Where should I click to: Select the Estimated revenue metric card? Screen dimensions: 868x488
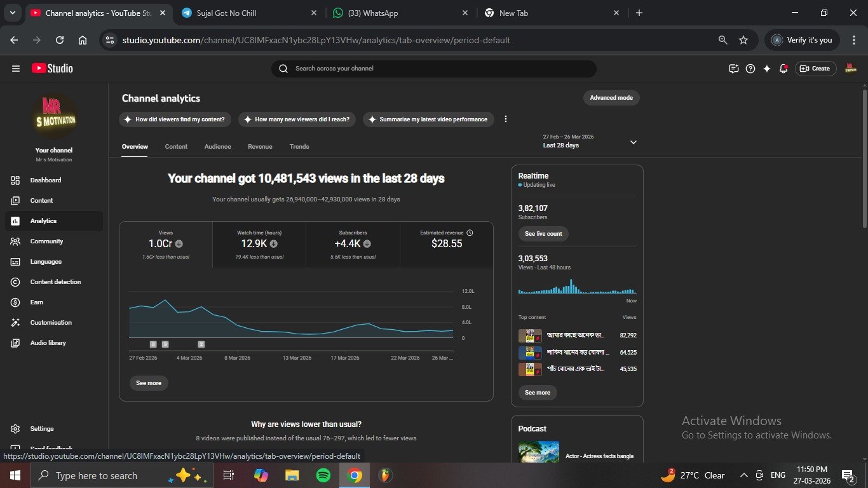(x=446, y=244)
